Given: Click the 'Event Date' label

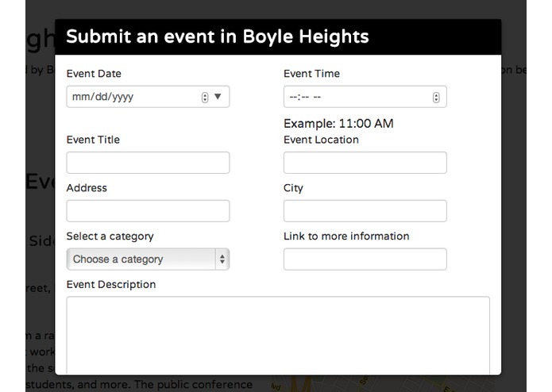Looking at the screenshot, I should coord(94,74).
